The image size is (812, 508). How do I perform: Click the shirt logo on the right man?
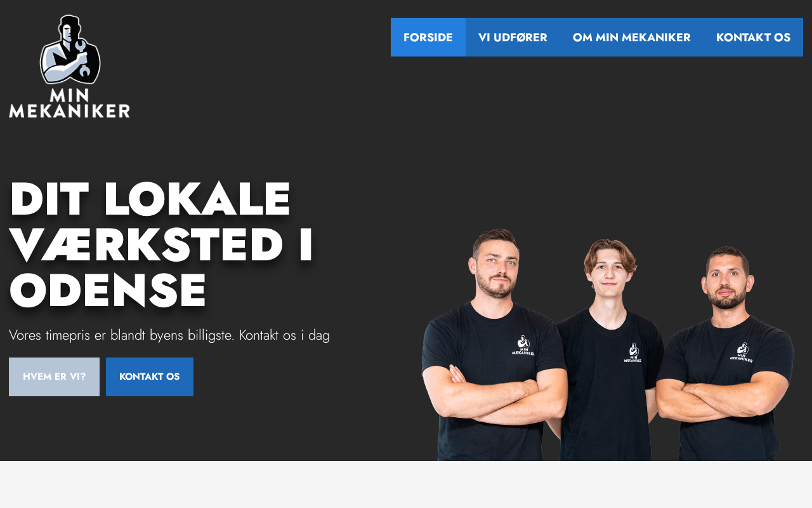pyautogui.click(x=741, y=352)
